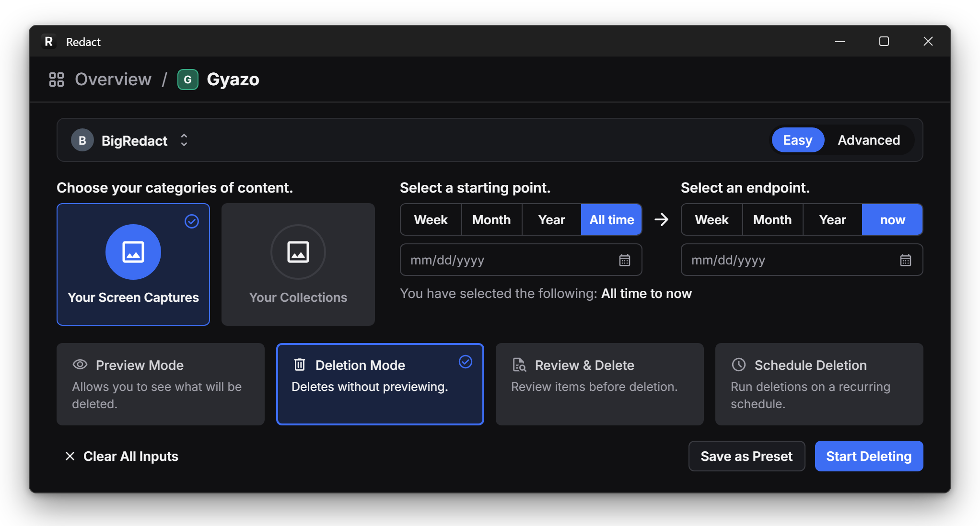
Task: Click Save as Preset
Action: point(747,456)
